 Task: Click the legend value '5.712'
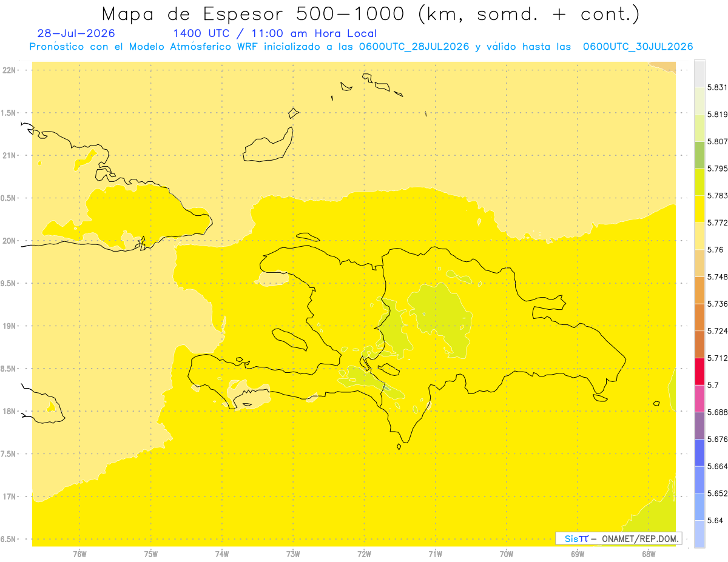point(718,358)
